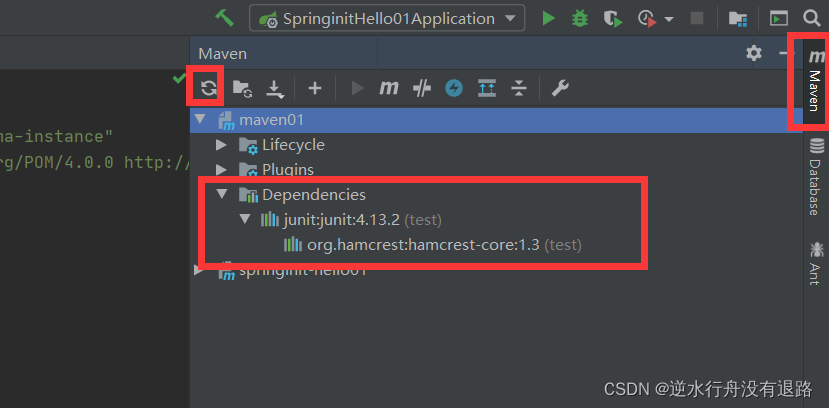This screenshot has width=829, height=408.
Task: Open Project Structure icon in main toolbar
Action: (x=738, y=19)
